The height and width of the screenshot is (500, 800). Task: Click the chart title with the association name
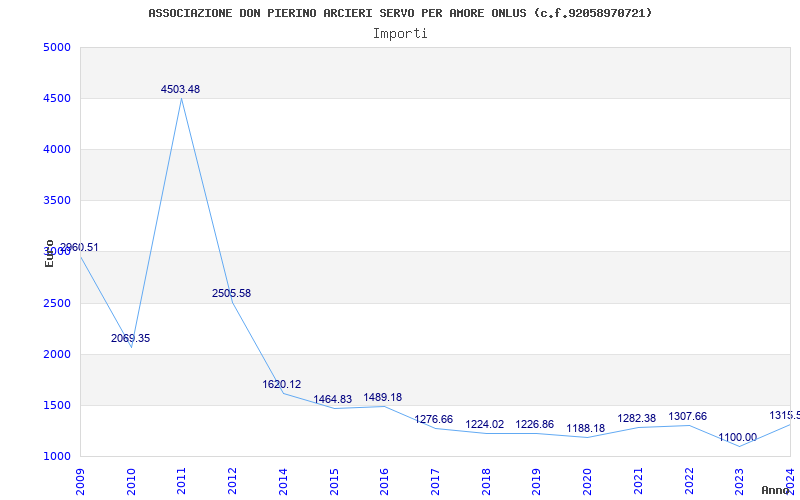pos(400,13)
